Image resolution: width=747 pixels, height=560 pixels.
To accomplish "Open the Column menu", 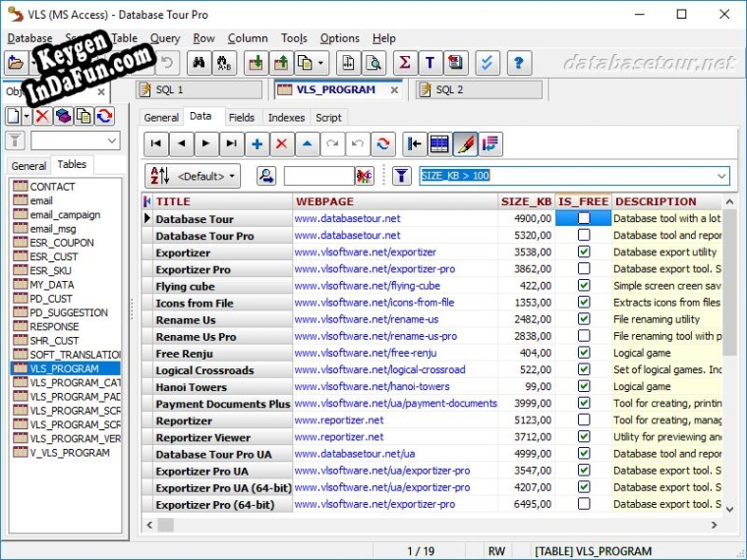I will (x=248, y=38).
